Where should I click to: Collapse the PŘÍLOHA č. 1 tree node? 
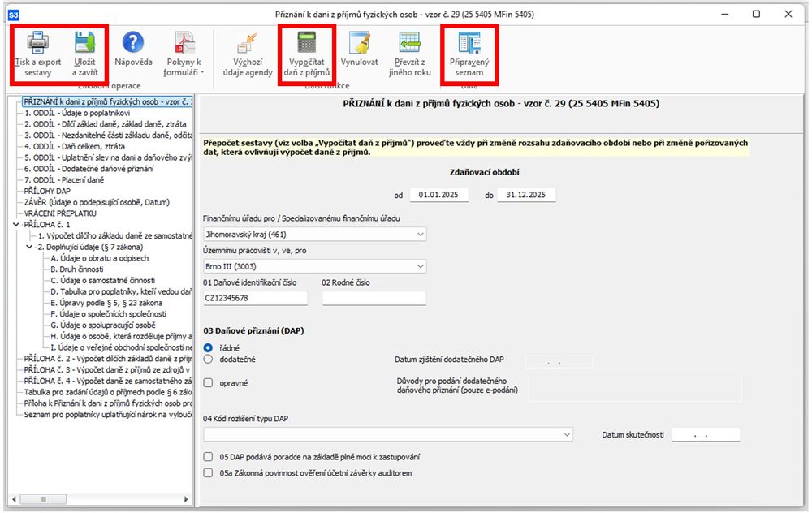[17, 225]
